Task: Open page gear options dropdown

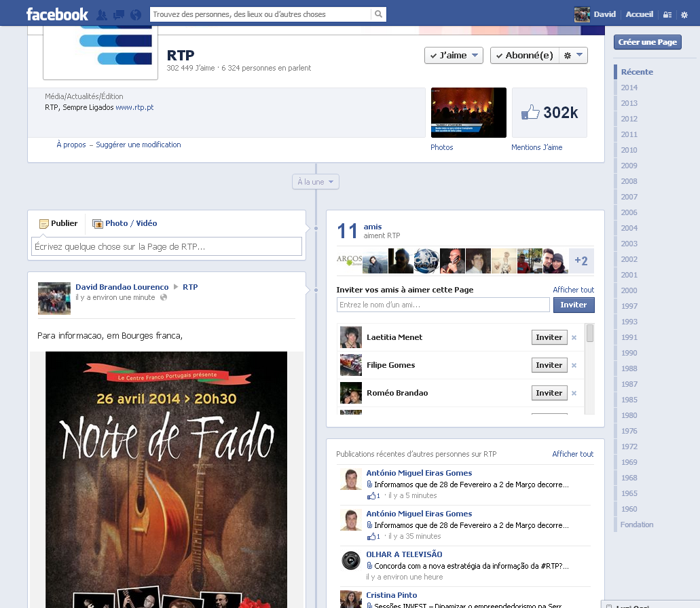Action: click(573, 56)
